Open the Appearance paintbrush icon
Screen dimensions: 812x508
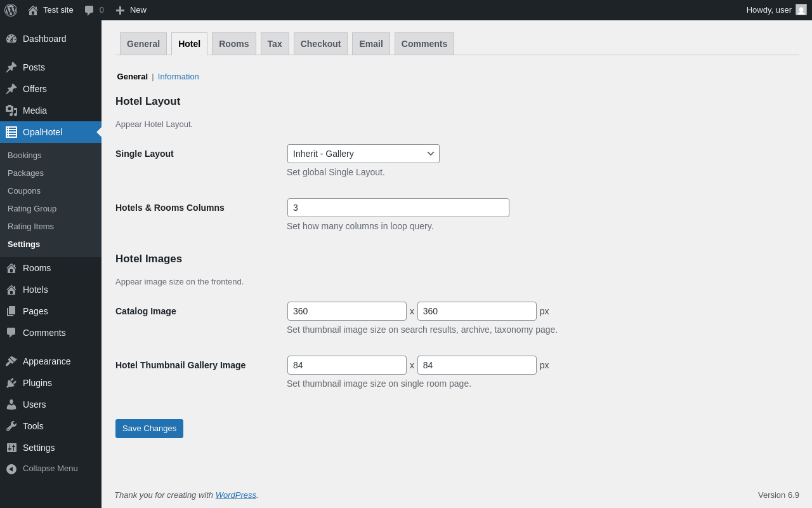point(11,361)
